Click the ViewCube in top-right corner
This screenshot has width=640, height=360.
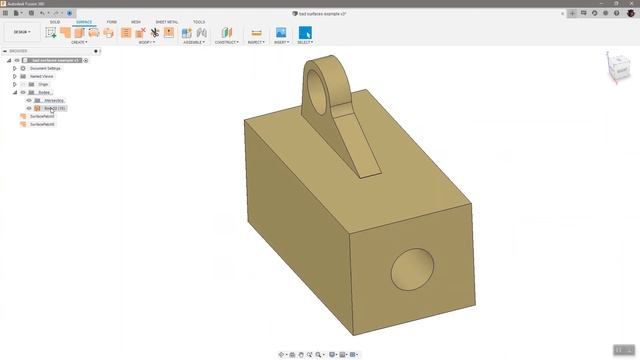619,68
